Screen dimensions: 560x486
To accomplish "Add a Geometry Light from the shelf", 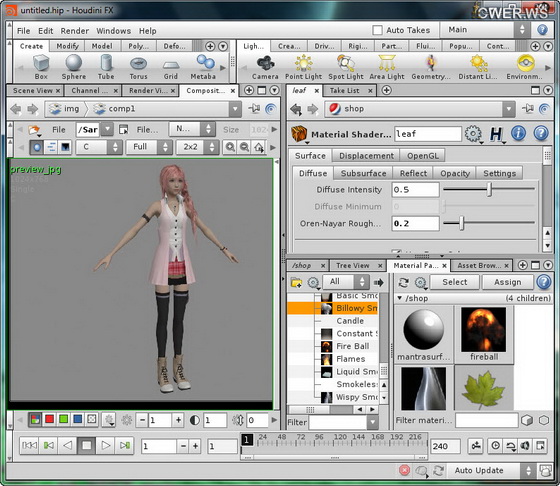I will 431,68.
